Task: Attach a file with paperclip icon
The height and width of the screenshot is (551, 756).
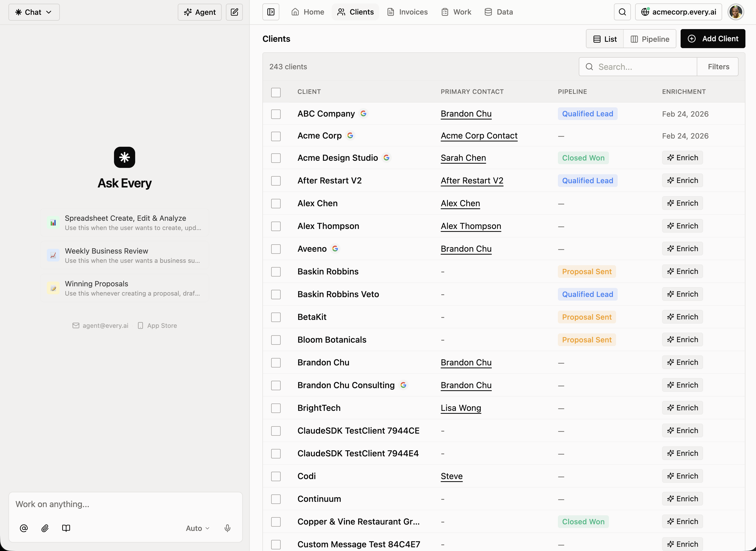Action: [45, 528]
